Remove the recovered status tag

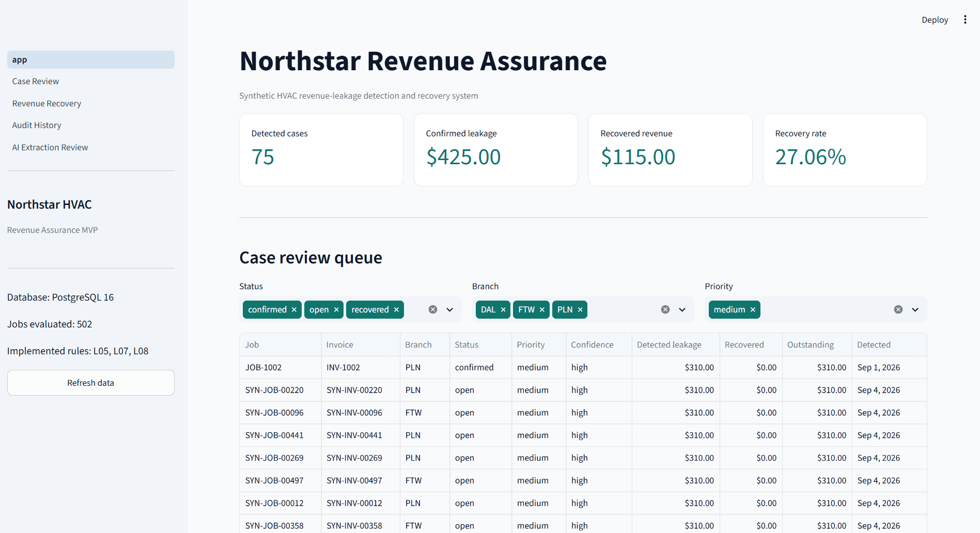(396, 309)
